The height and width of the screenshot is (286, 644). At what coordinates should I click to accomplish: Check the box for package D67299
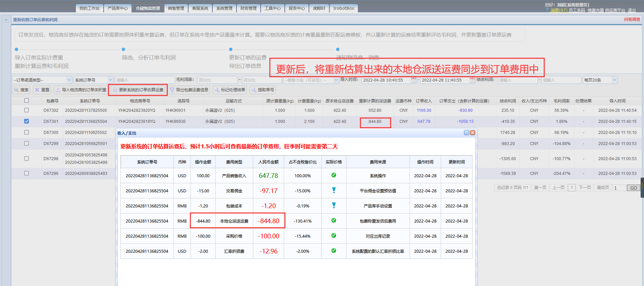tap(26, 143)
